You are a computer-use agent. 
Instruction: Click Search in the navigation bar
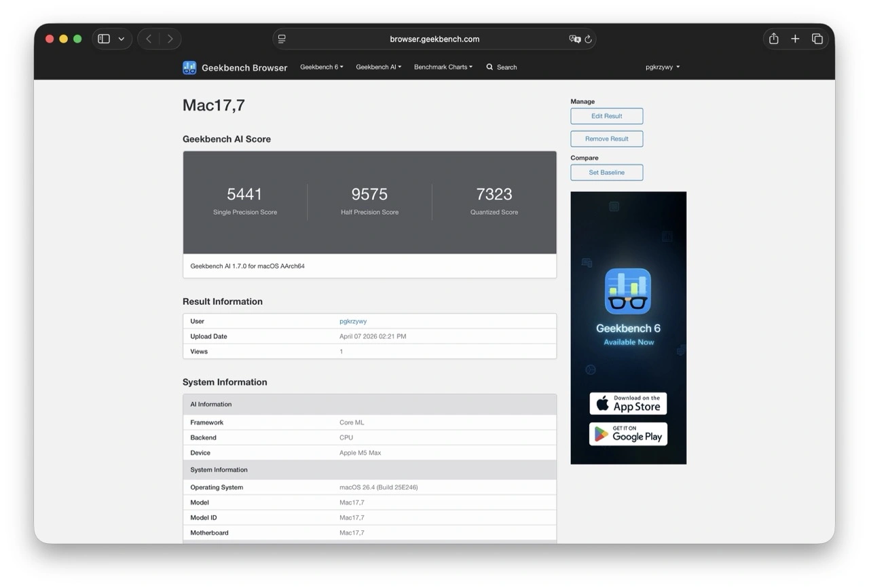(502, 67)
